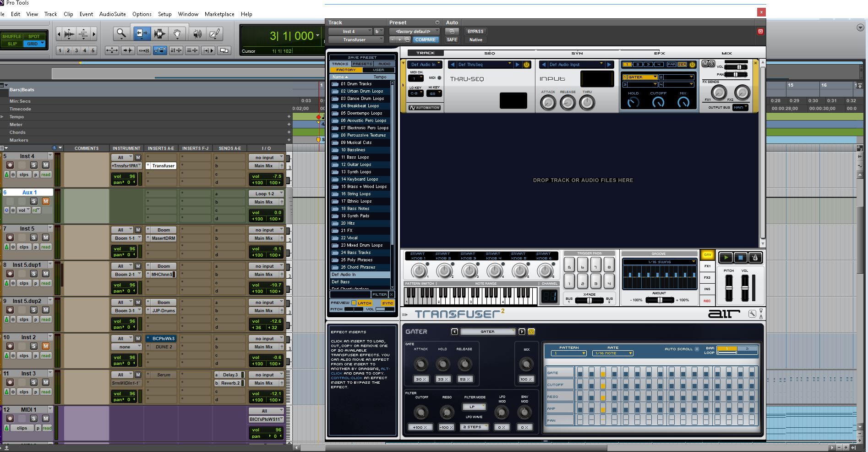The image size is (868, 452).
Task: Select the Scrubber speaker tool
Action: 197,33
